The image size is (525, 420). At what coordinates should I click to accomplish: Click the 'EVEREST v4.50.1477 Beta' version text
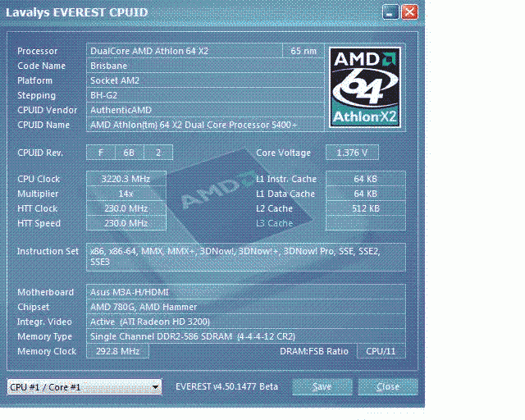coord(226,386)
